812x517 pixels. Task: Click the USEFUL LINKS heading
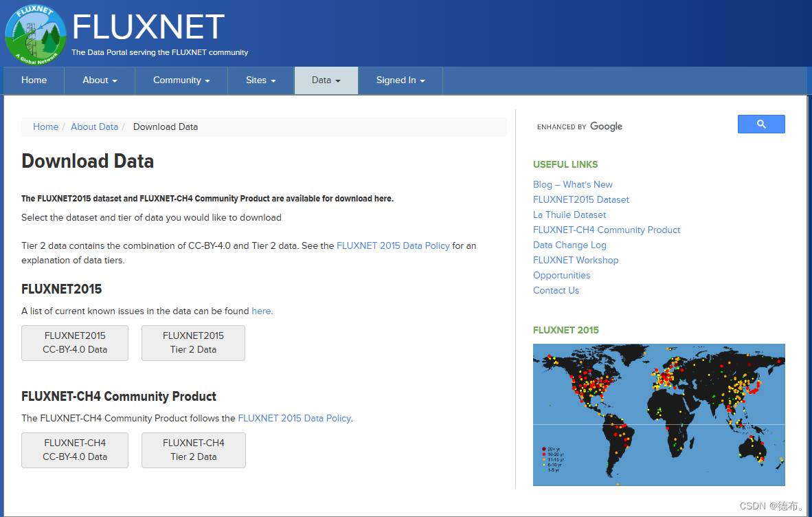coord(565,165)
